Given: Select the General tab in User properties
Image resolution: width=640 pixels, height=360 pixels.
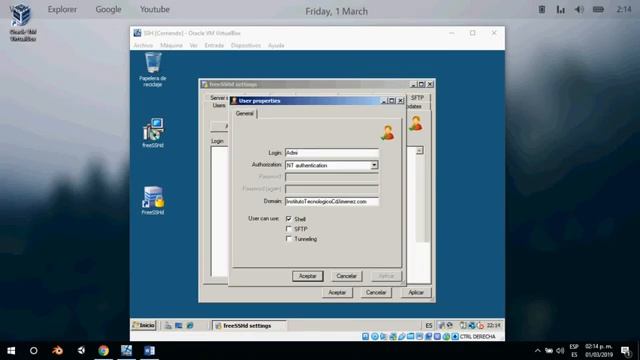Looking at the screenshot, I should [244, 113].
